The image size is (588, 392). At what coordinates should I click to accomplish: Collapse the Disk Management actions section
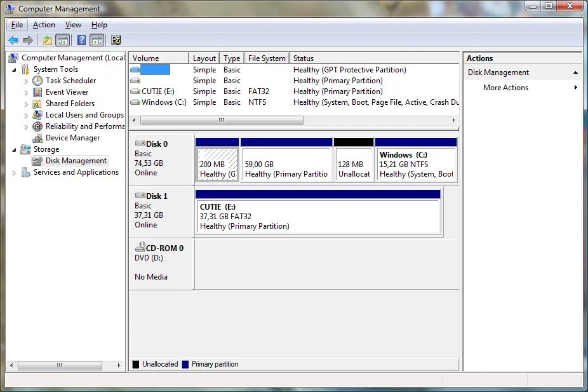[x=575, y=72]
